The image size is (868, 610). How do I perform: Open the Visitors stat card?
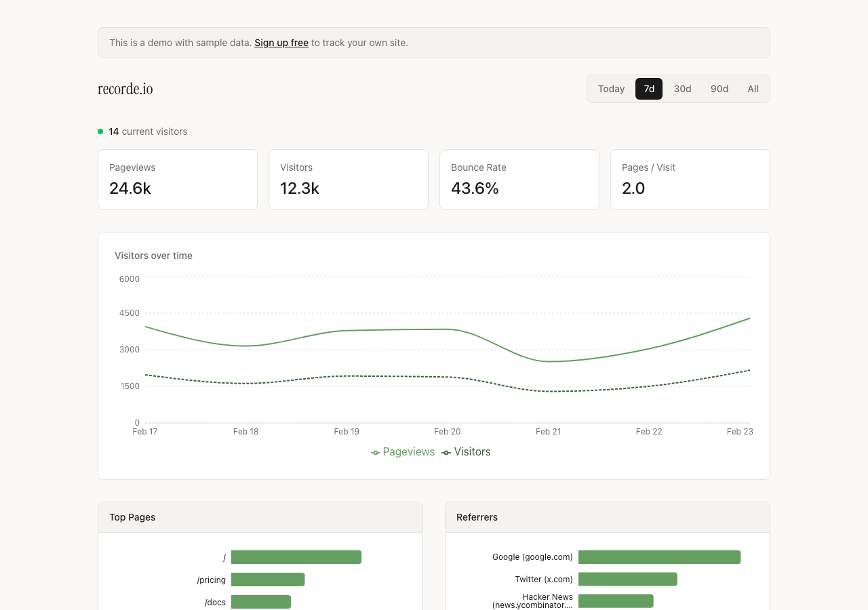(x=349, y=180)
